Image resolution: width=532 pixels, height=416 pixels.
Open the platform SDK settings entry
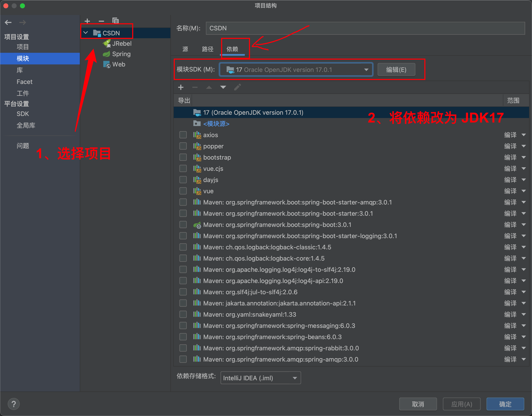click(23, 114)
